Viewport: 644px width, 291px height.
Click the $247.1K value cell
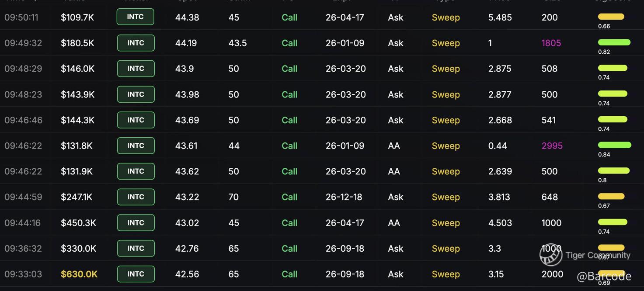coord(77,197)
